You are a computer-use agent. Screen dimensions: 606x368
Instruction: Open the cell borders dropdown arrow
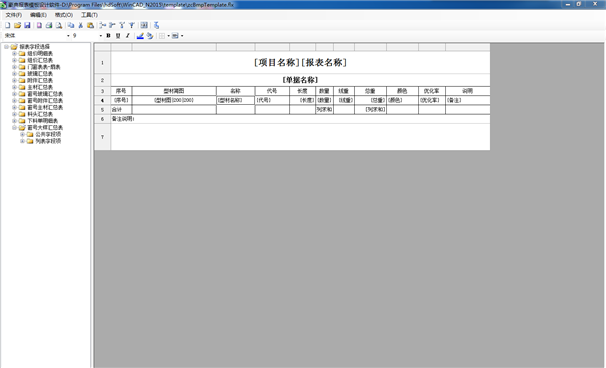[x=169, y=36]
